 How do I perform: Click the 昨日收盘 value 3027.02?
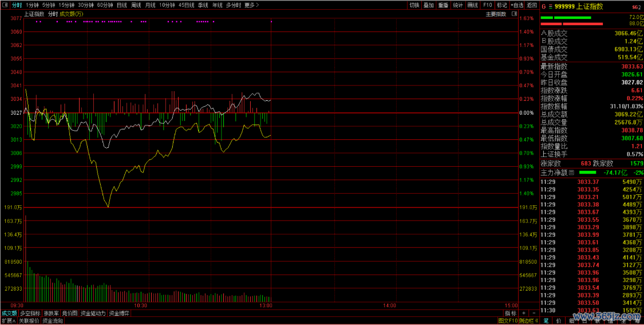pos(631,83)
